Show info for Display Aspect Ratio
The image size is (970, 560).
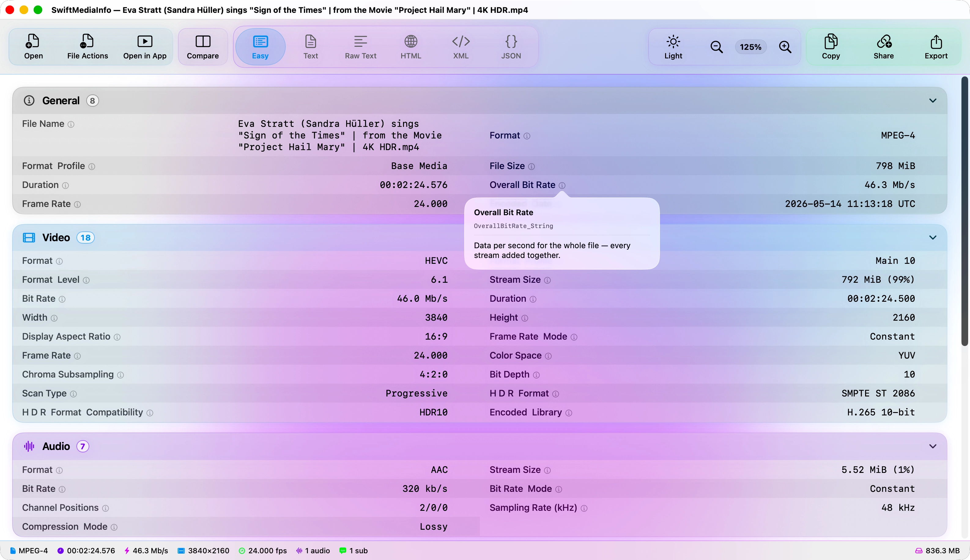pyautogui.click(x=117, y=337)
